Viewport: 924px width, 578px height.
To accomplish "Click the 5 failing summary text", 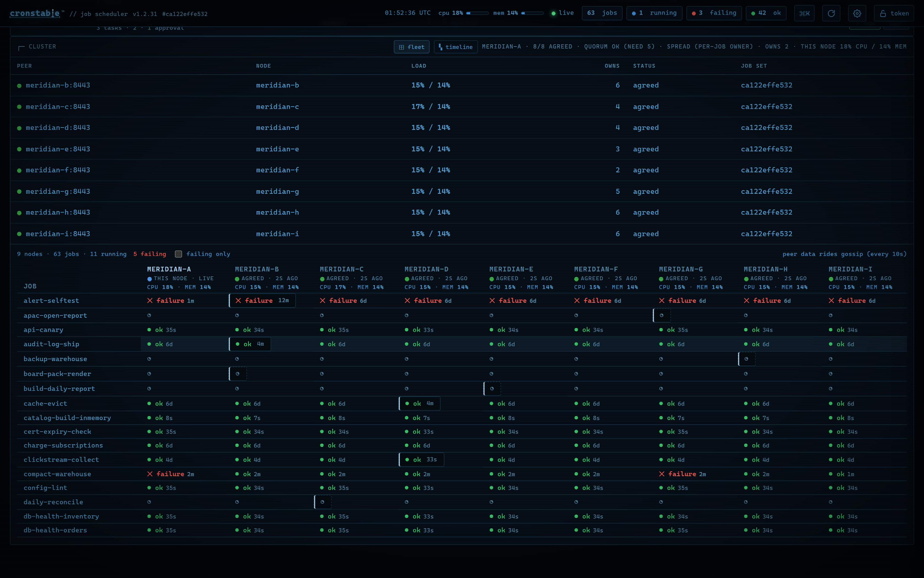I will (150, 254).
